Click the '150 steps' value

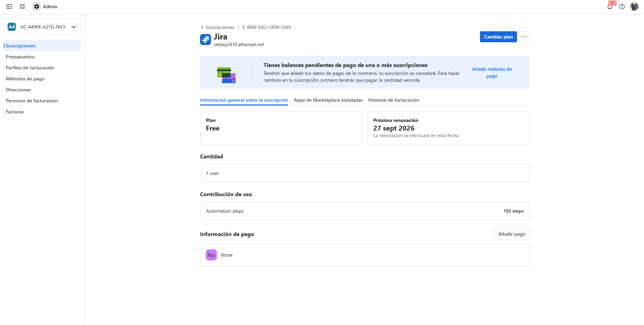click(x=513, y=211)
